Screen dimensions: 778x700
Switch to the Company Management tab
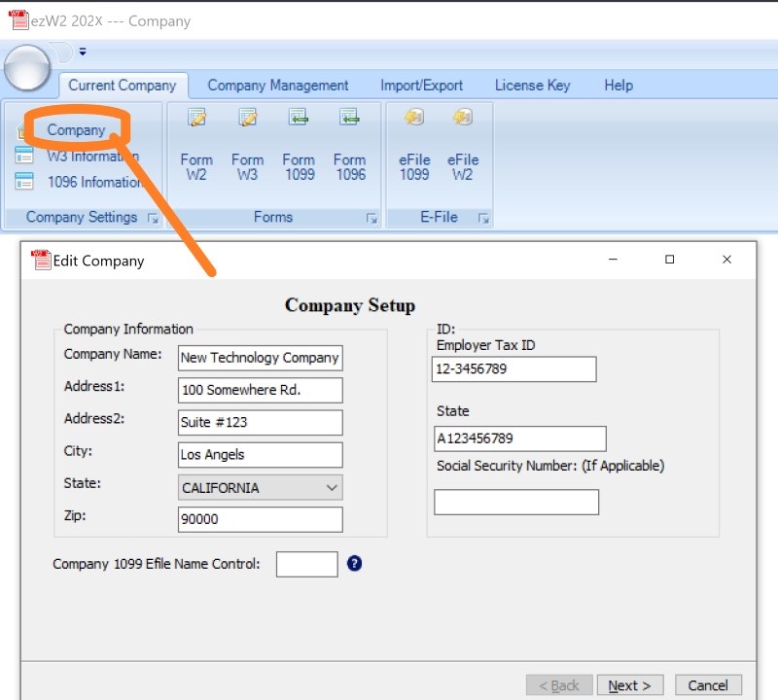pyautogui.click(x=277, y=86)
